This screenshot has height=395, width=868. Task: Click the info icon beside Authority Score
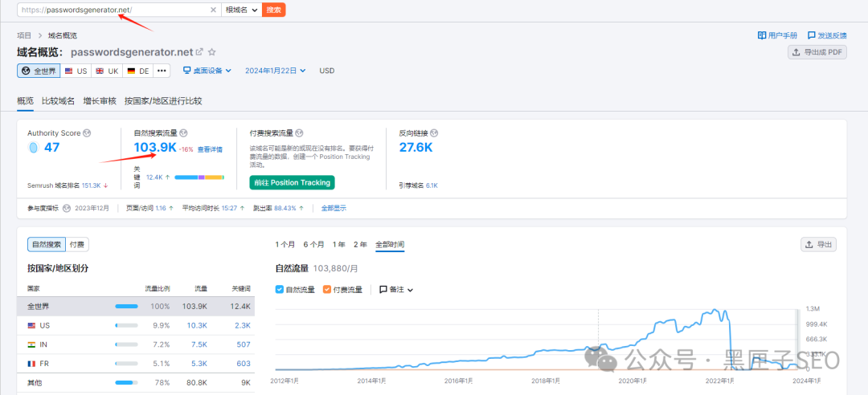tap(87, 133)
